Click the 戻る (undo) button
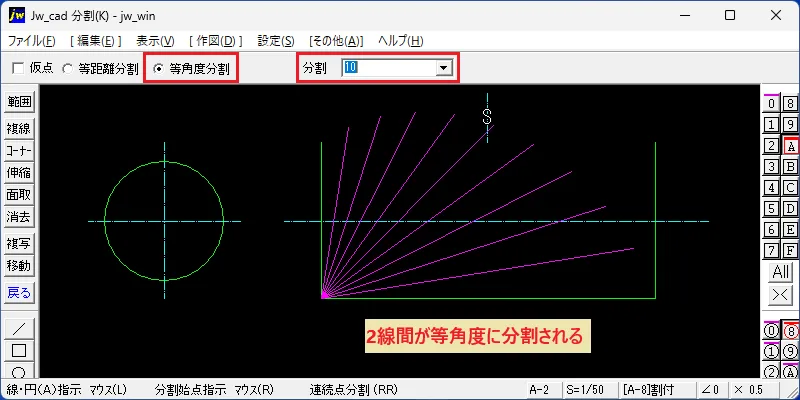Viewport: 800px width, 400px height. tap(19, 292)
